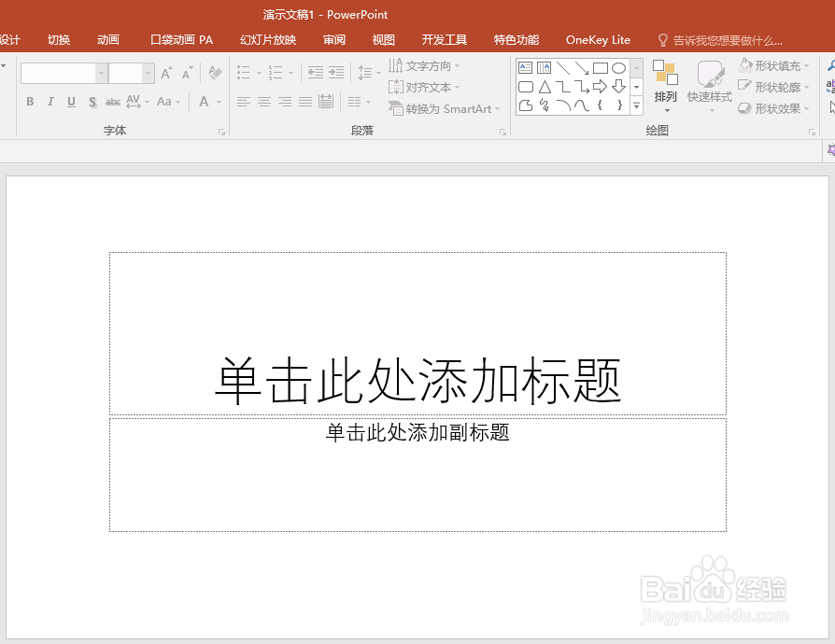Viewport: 835px width, 644px height.
Task: Open the 视图 tab
Action: 384,40
